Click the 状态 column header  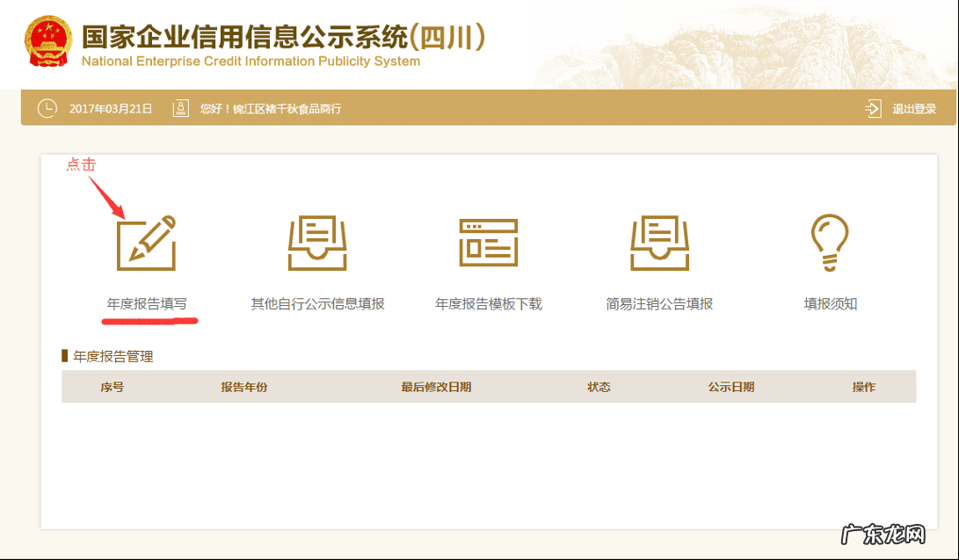pos(599,387)
